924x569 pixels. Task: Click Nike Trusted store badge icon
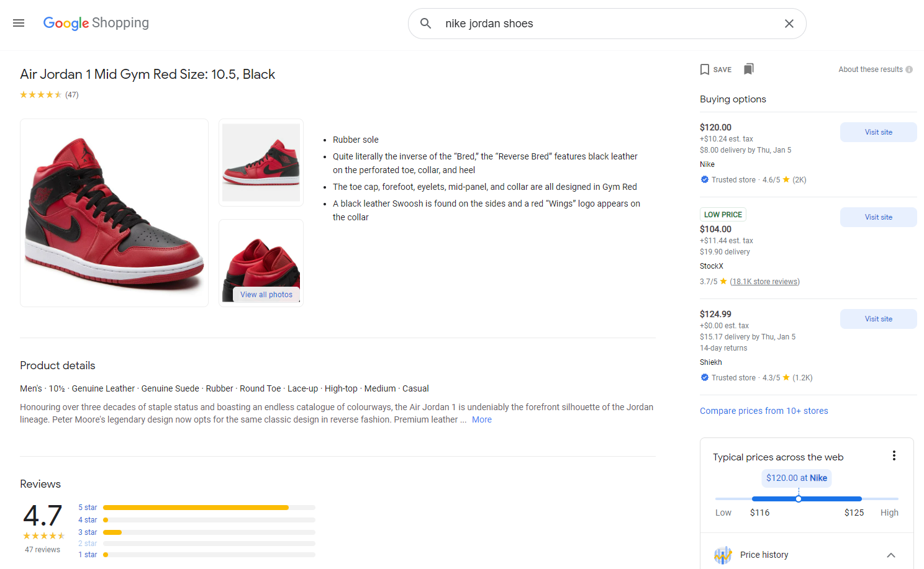point(704,179)
